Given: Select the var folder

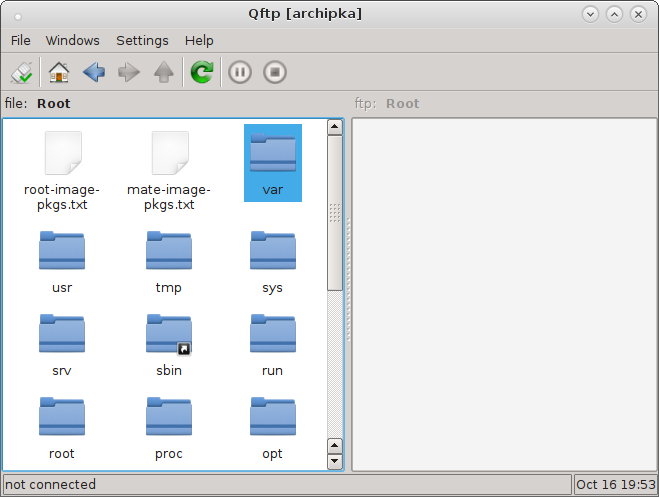Looking at the screenshot, I should [273, 163].
